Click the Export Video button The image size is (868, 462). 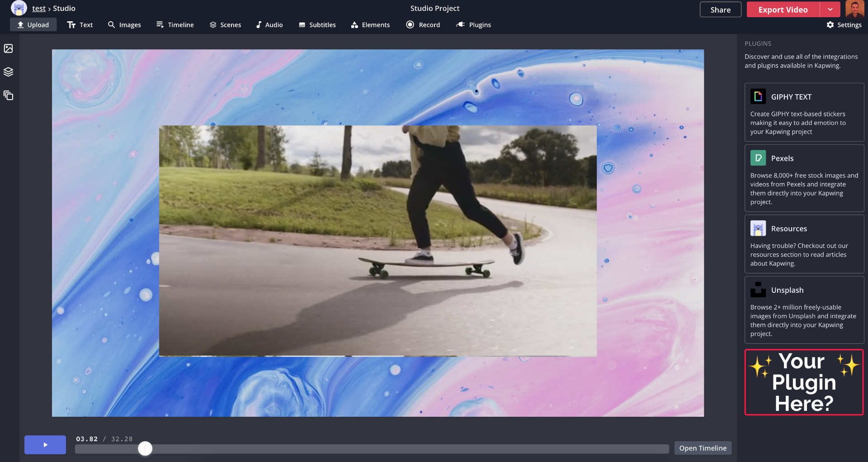click(x=783, y=10)
